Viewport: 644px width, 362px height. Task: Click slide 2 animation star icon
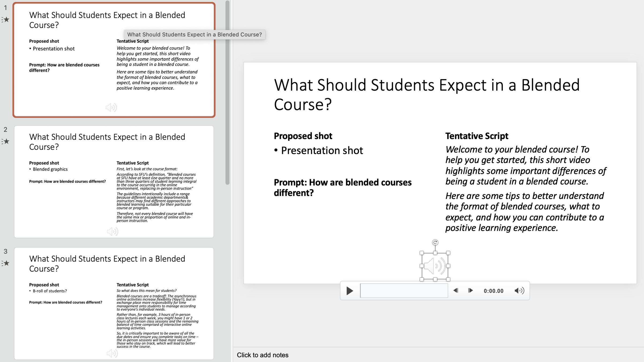pos(6,141)
